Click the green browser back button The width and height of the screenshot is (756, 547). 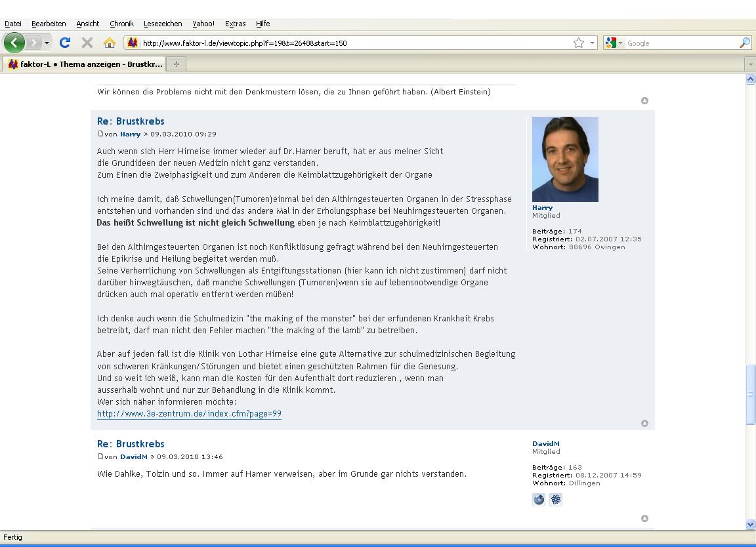pos(14,43)
